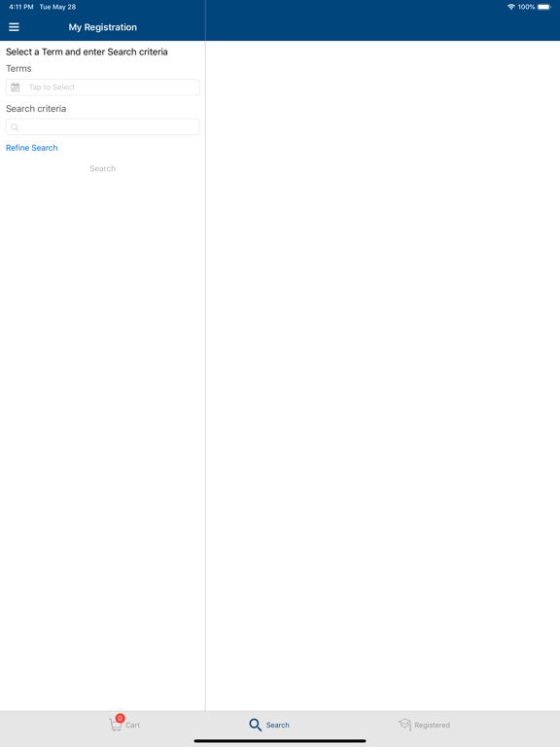Tap the My Registration title

point(103,27)
